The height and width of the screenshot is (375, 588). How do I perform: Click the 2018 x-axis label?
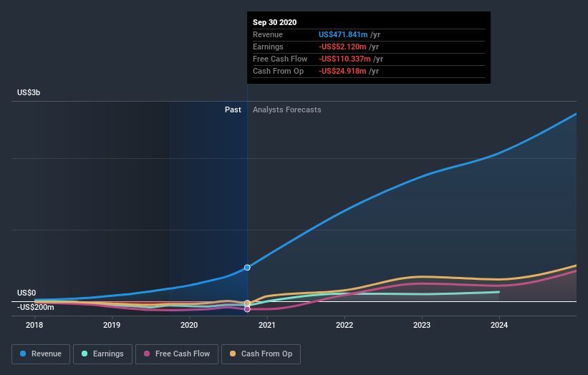pos(34,325)
